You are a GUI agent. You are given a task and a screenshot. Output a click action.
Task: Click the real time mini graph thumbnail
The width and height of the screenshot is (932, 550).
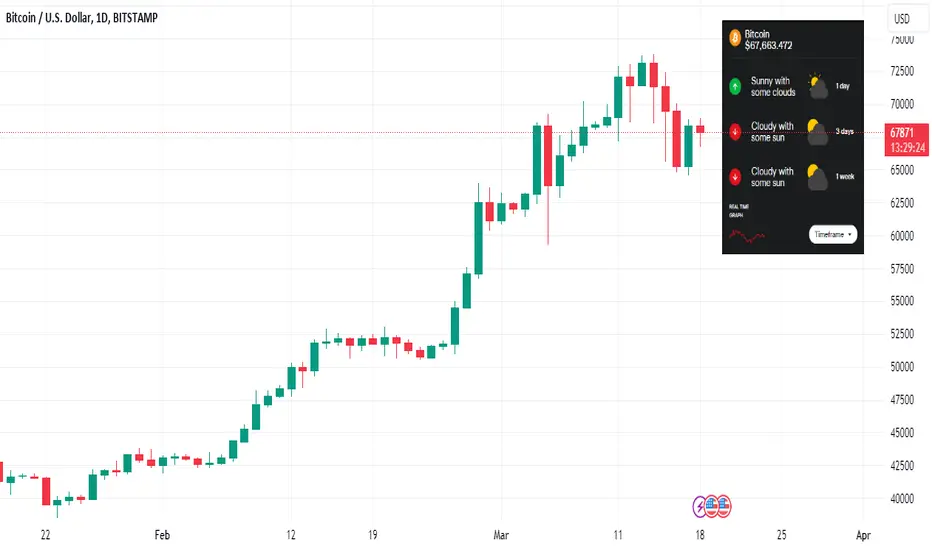pyautogui.click(x=747, y=236)
